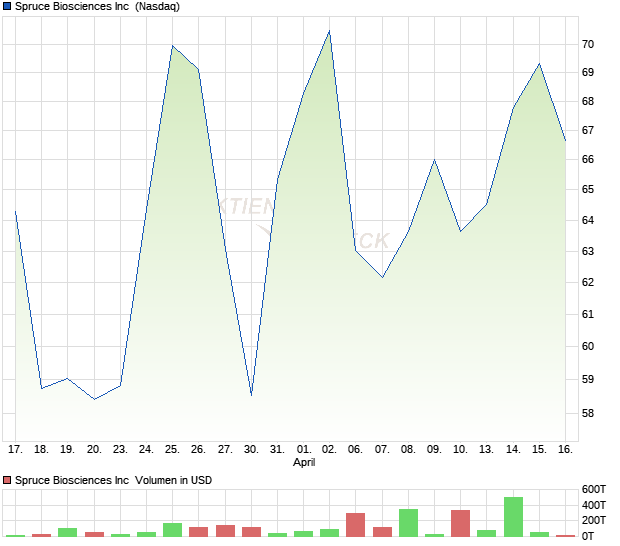Click the price axis value 70
Viewport: 620px width, 546px height.
tap(588, 44)
